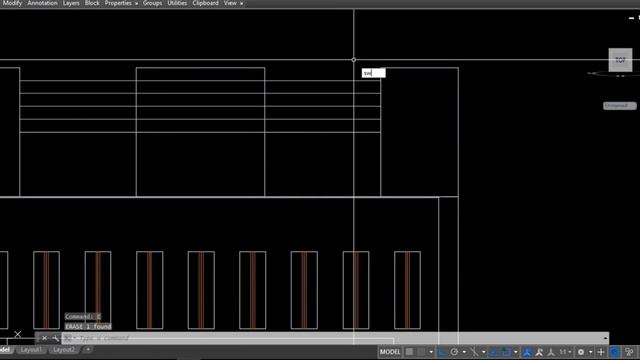640x360 pixels.
Task: Click annotation scale icon in status bar
Action: [551, 351]
